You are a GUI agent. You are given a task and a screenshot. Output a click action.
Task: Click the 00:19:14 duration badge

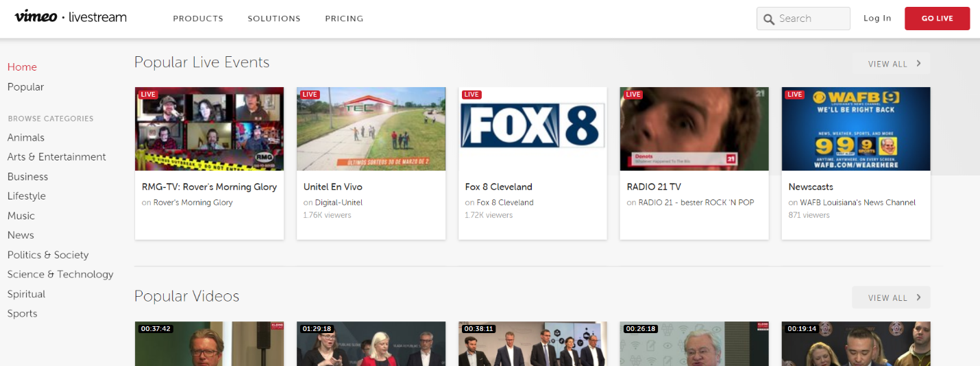tap(802, 329)
